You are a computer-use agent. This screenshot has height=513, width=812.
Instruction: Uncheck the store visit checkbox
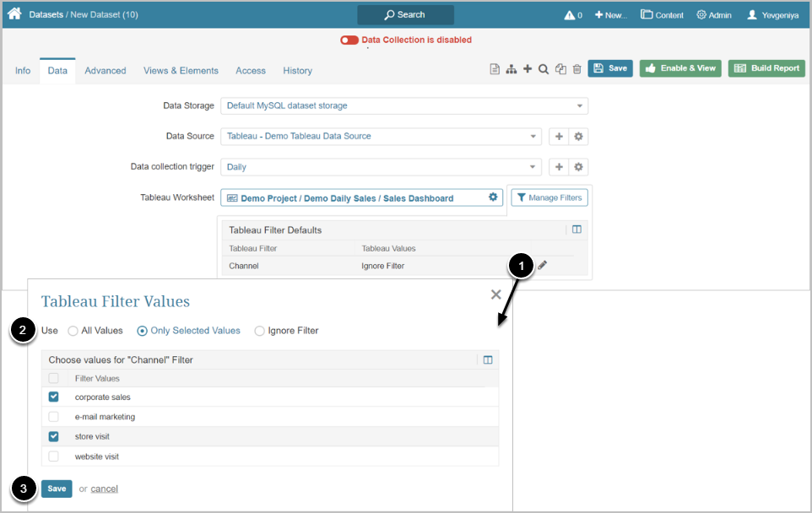click(x=54, y=436)
